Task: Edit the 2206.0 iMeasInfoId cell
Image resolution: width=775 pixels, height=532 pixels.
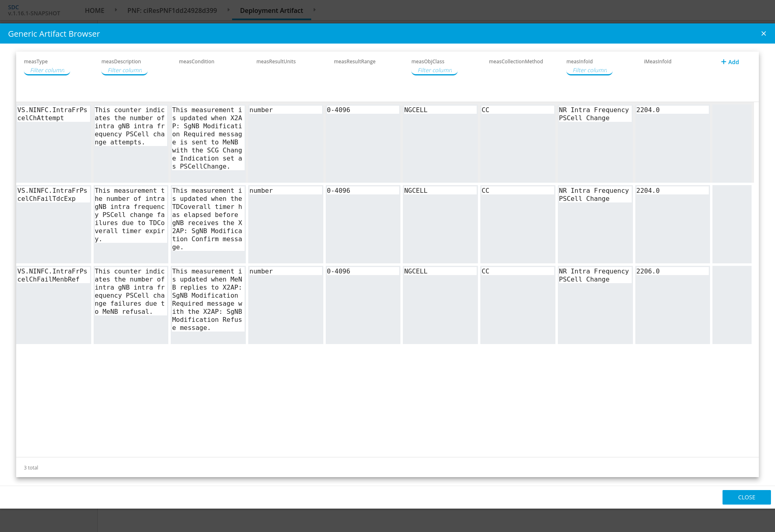Action: 672,271
